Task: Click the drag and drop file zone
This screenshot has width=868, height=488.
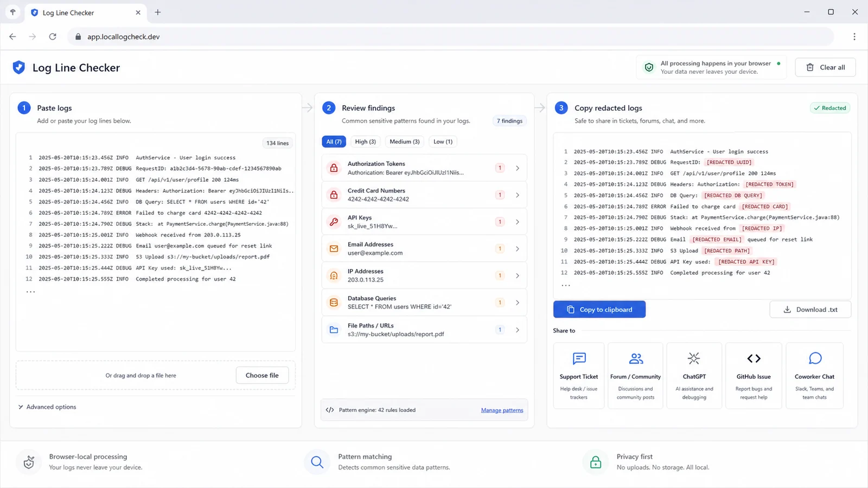Action: [x=156, y=375]
